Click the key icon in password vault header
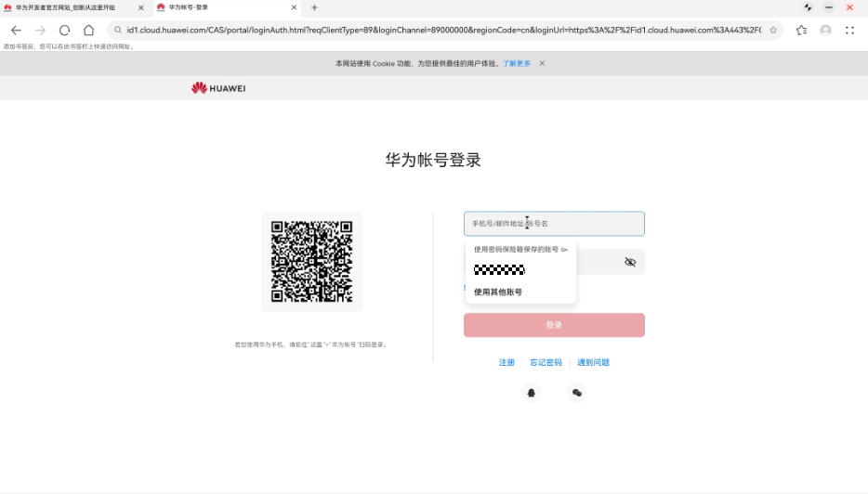Screen dimensions: 868x494 [x=564, y=250]
